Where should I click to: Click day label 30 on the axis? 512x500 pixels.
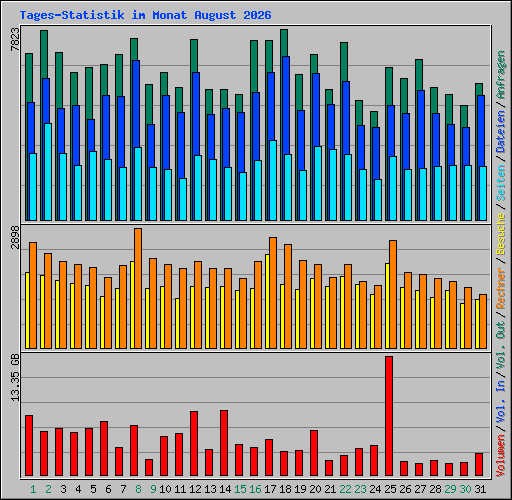pos(465,489)
